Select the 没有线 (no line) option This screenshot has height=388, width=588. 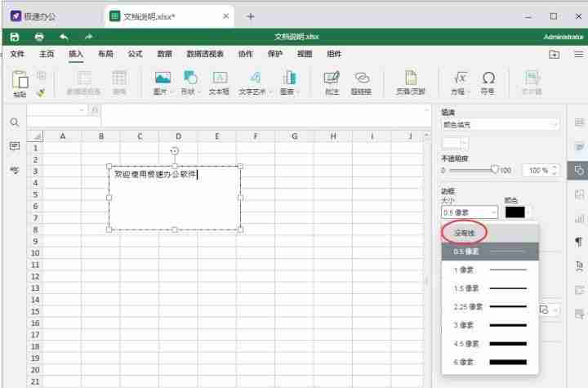click(x=490, y=233)
